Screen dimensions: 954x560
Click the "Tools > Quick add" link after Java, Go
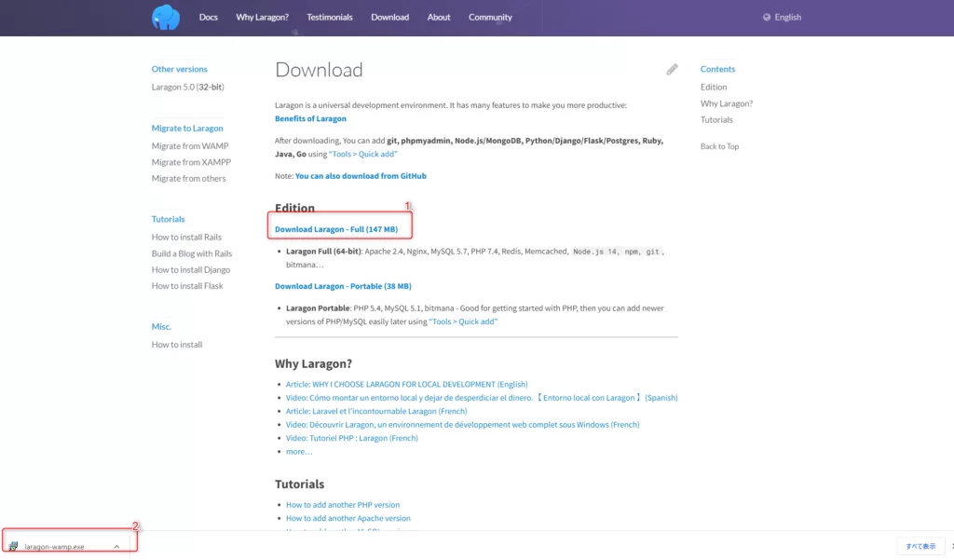tap(363, 154)
